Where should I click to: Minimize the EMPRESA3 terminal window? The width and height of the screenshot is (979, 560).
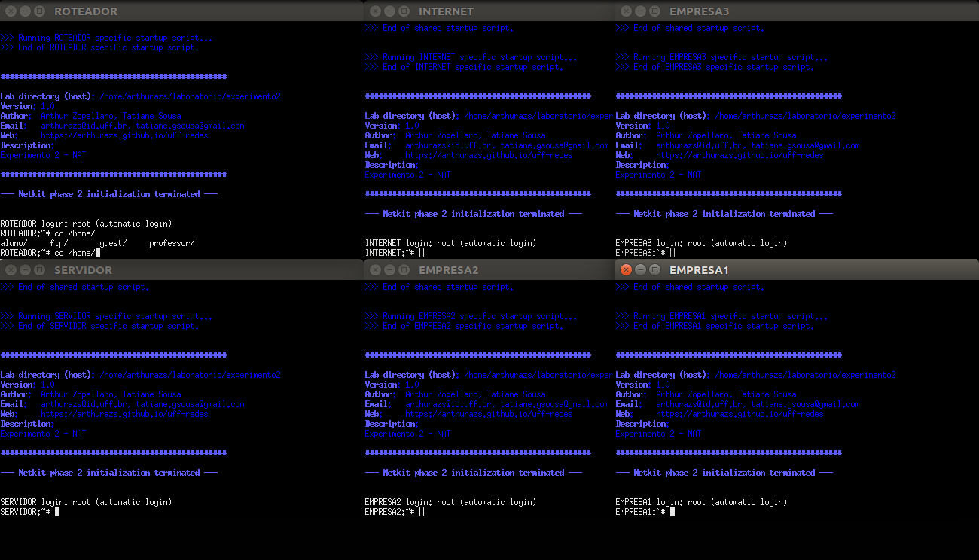click(640, 11)
